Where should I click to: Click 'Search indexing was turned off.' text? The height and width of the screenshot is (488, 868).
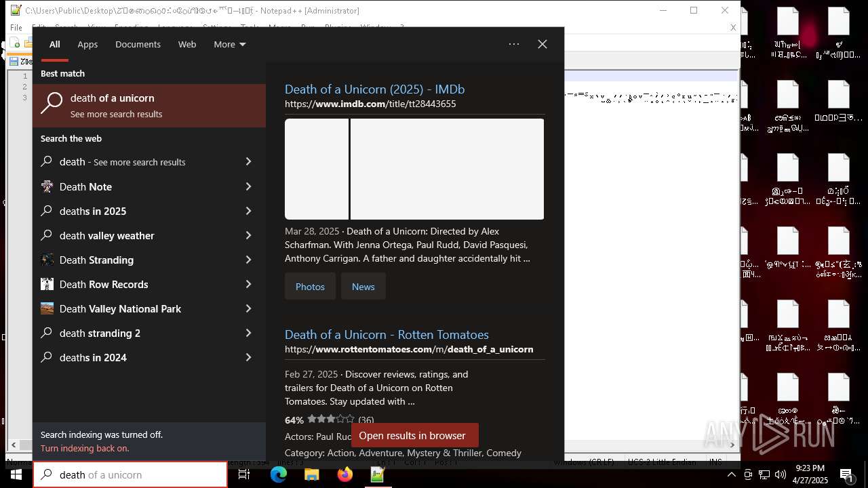[x=102, y=434]
